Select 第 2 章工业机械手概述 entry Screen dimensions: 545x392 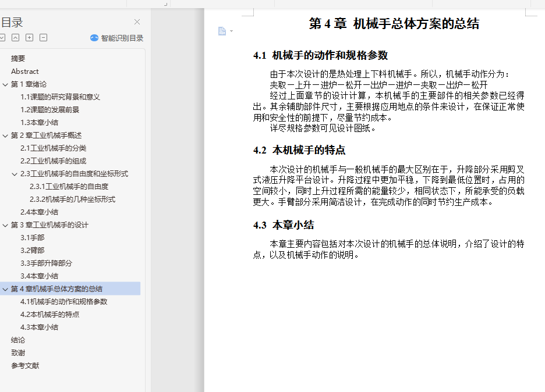[46, 136]
